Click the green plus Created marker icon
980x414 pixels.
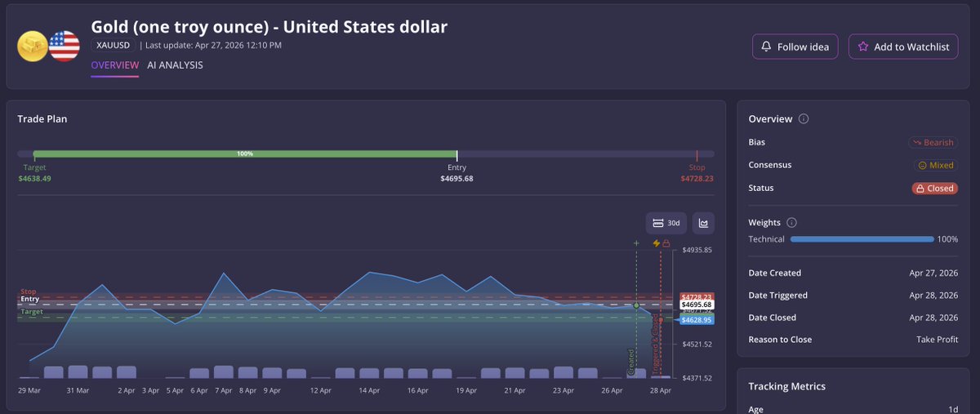636,243
